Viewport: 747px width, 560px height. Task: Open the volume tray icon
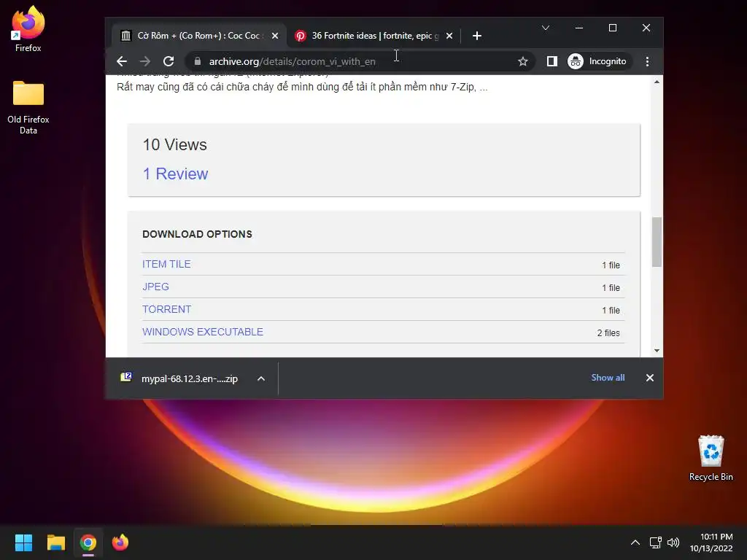pos(673,542)
